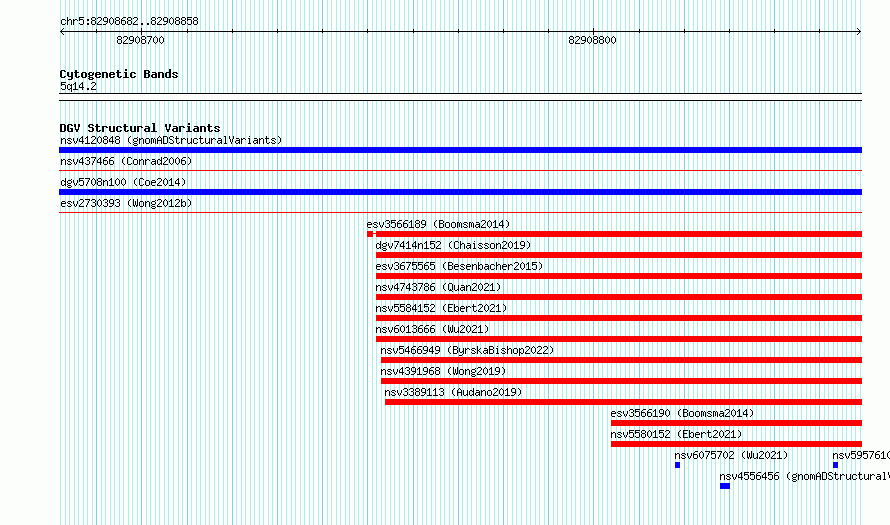This screenshot has height=525, width=890.
Task: Click the small blue marker of nsv4556456
Action: (725, 486)
